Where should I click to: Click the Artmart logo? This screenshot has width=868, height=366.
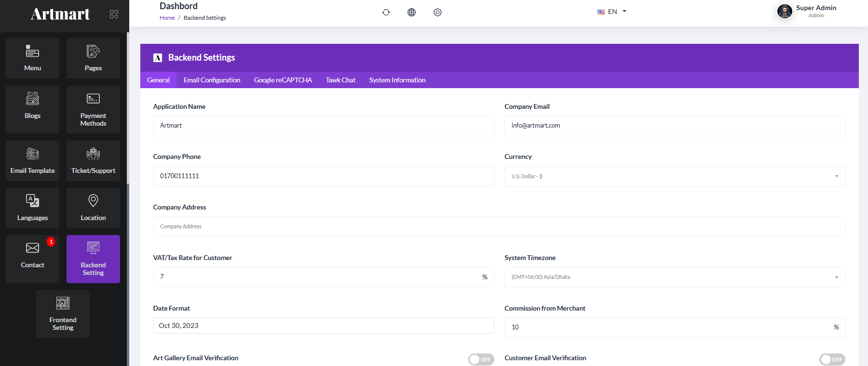[x=60, y=14]
